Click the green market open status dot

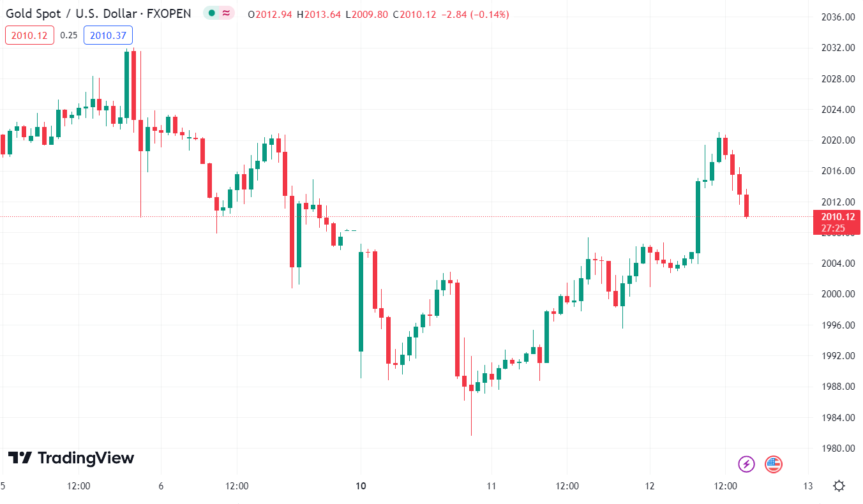pyautogui.click(x=212, y=13)
